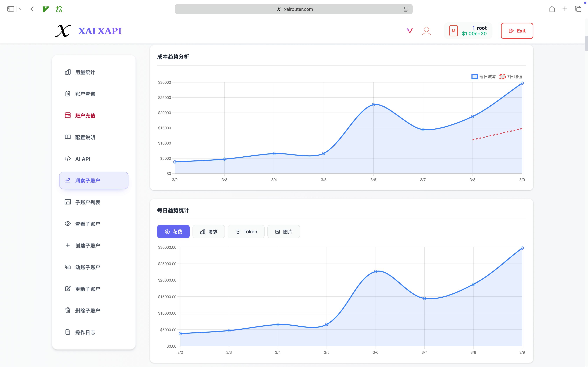The image size is (588, 367).
Task: Expand sidebar options chevron dropdown
Action: point(20,9)
